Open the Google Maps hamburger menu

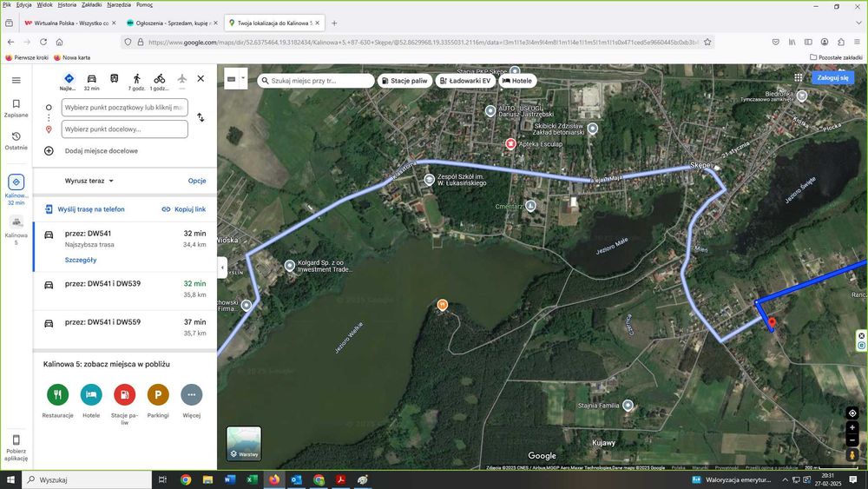(16, 80)
